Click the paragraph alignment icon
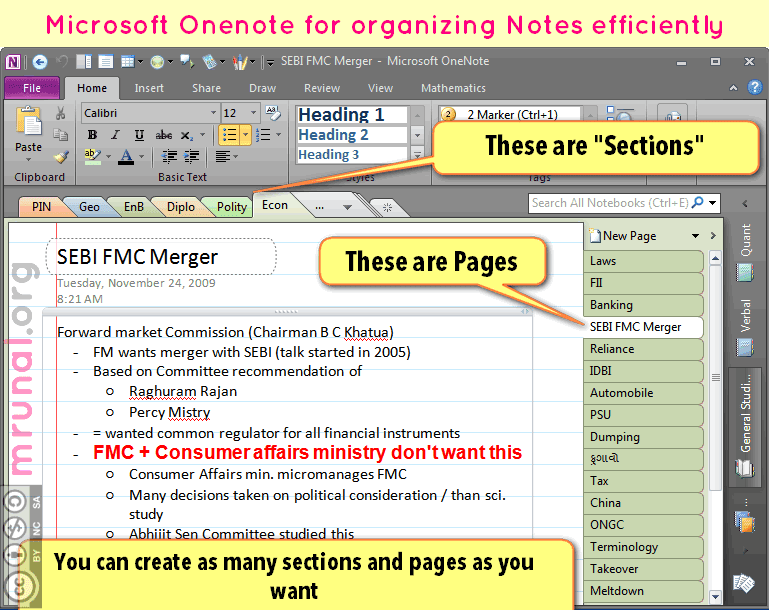This screenshot has width=769, height=610. 222,156
